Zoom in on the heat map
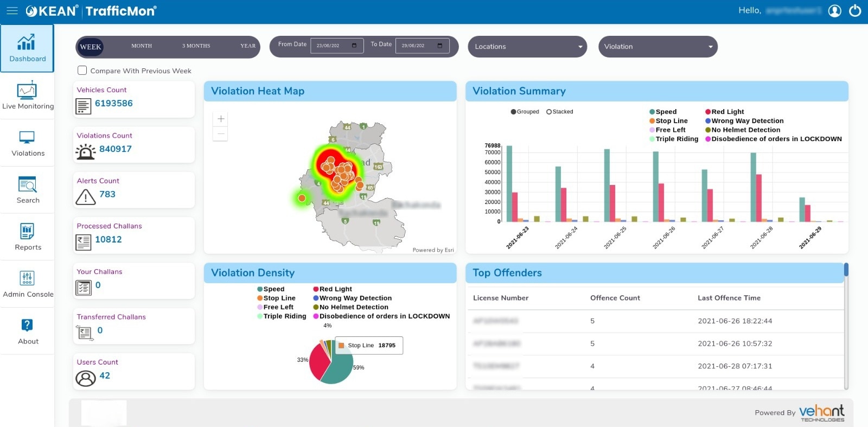 220,119
